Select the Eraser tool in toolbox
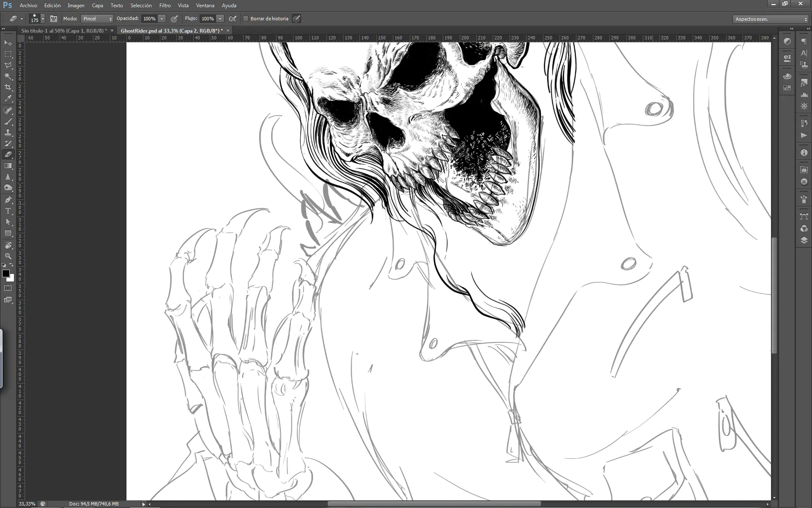Image resolution: width=812 pixels, height=508 pixels. pyautogui.click(x=8, y=155)
